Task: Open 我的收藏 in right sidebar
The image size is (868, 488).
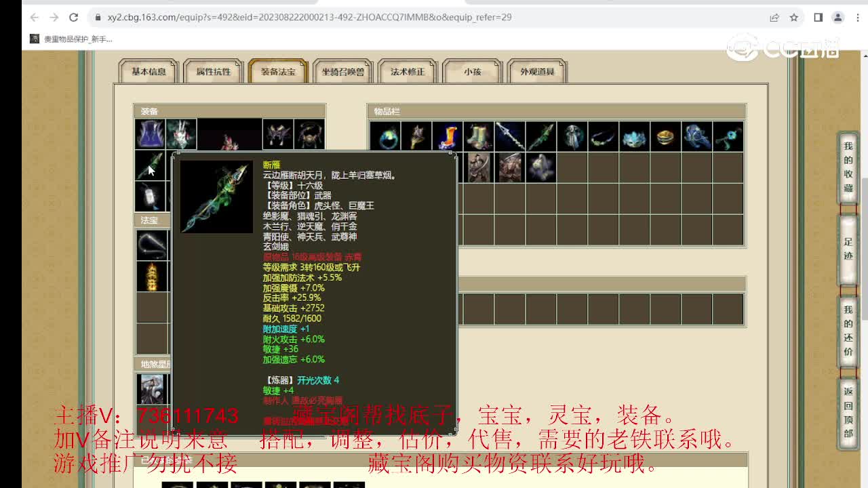Action: pyautogui.click(x=848, y=167)
